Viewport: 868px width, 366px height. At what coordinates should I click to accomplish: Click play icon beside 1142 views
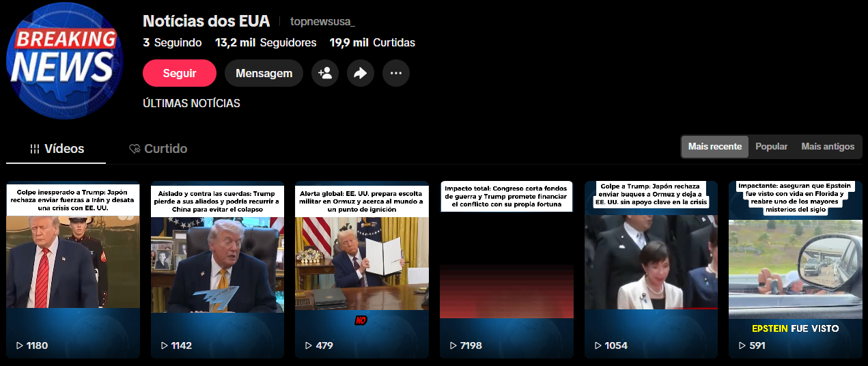[164, 346]
